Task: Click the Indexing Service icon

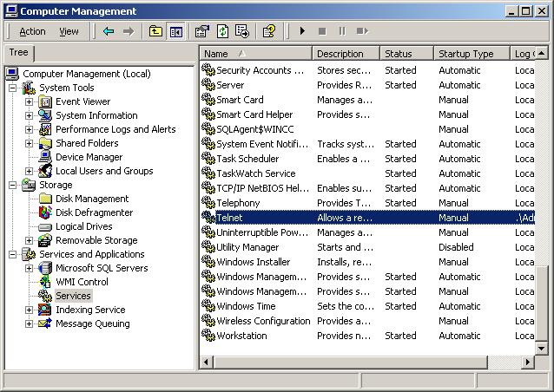Action: tap(45, 310)
